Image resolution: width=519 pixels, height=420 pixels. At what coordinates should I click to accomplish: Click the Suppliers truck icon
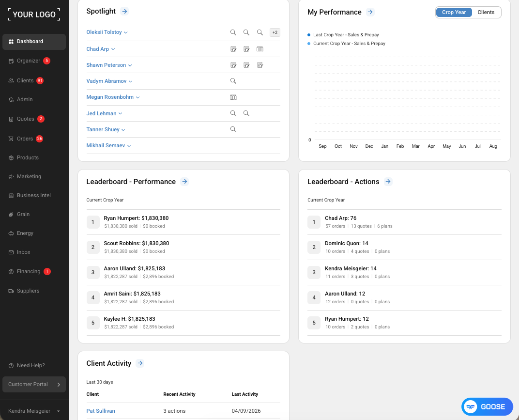11,291
